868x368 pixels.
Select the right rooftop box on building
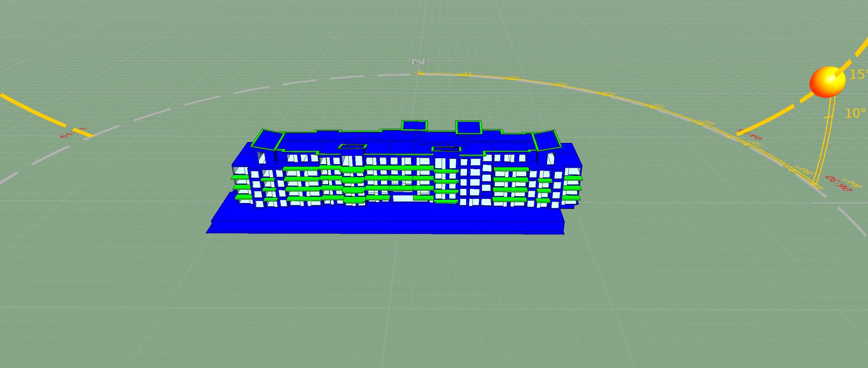(468, 127)
